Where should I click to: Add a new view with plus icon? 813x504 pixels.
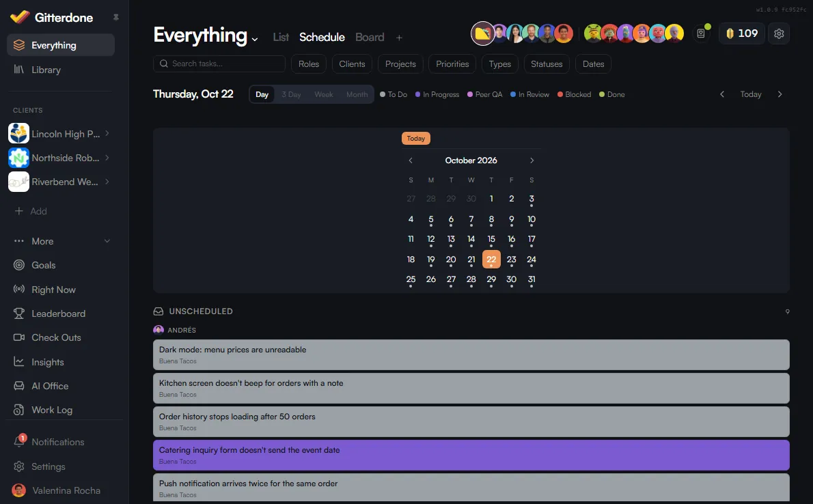coord(399,38)
